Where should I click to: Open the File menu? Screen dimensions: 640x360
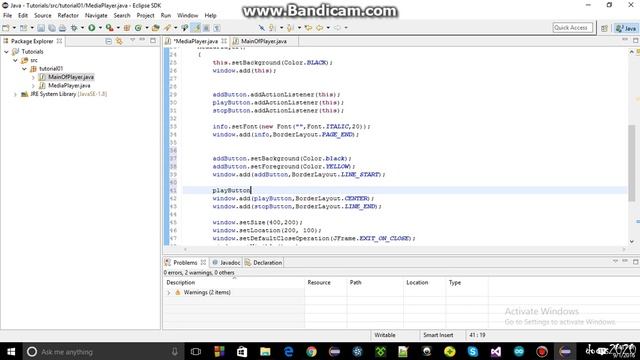tap(7, 16)
